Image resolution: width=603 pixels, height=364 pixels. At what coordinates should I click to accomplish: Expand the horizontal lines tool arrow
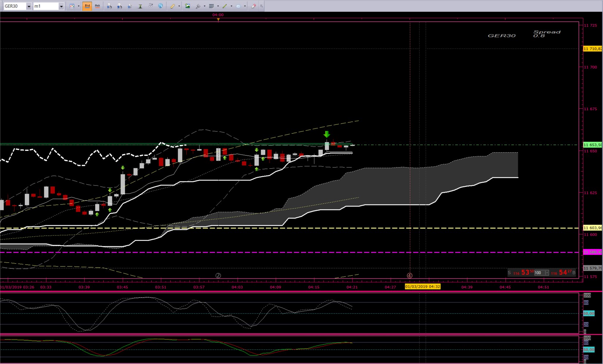point(218,6)
